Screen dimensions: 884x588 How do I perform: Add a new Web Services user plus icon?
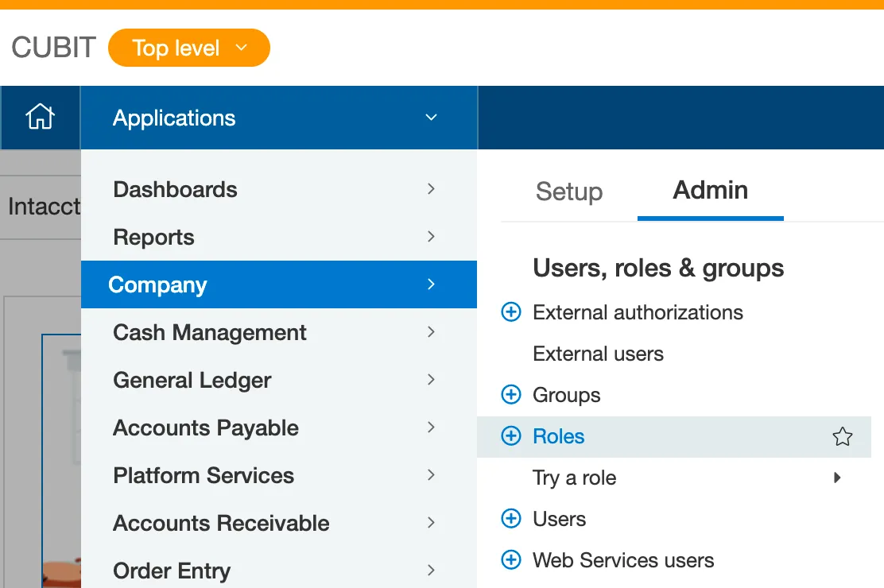pyautogui.click(x=511, y=560)
